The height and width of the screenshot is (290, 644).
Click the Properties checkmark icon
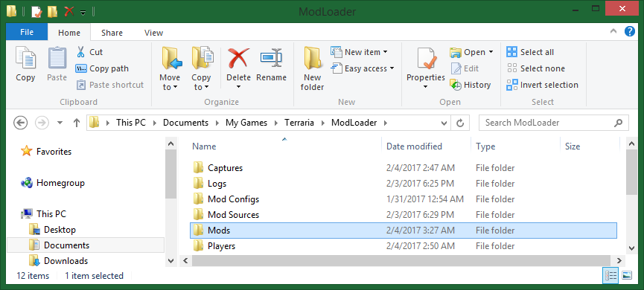(426, 59)
